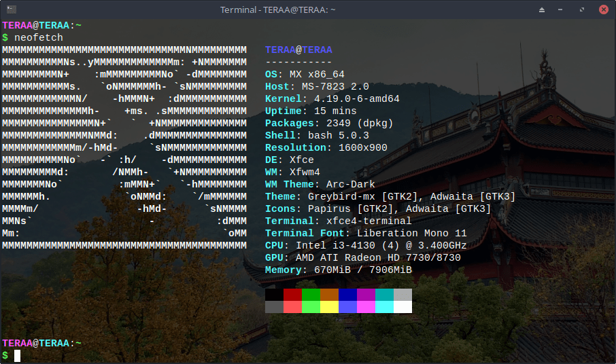The width and height of the screenshot is (616, 364).
Task: Click the dark green color block
Action: (311, 295)
